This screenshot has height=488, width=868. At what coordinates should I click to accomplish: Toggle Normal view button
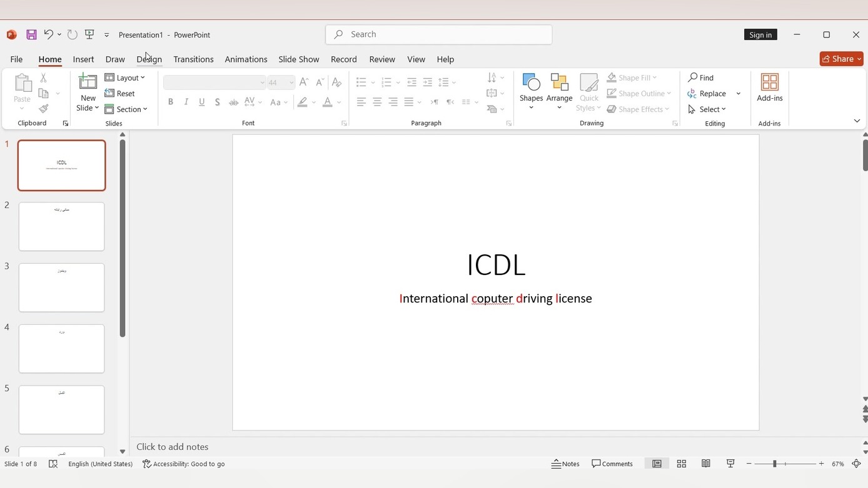(x=657, y=464)
